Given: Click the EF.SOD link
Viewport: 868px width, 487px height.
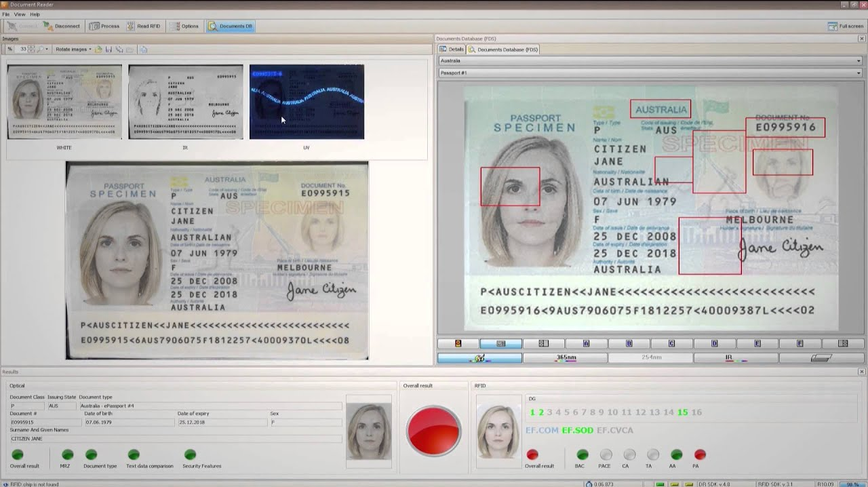Looking at the screenshot, I should (577, 430).
